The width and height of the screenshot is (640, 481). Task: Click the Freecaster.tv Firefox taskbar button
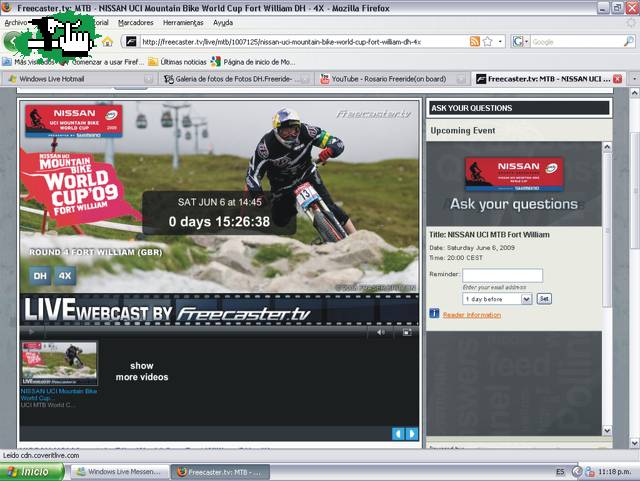tap(220, 472)
